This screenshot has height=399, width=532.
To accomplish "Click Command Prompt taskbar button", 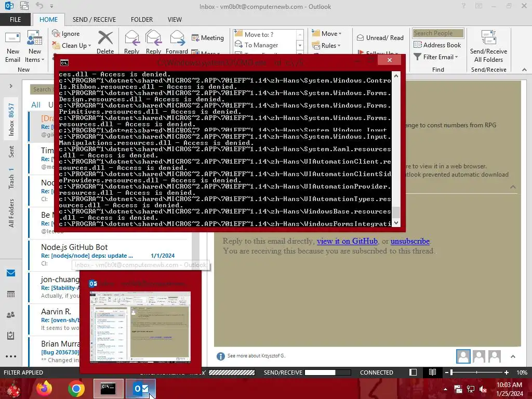I will pos(108,389).
